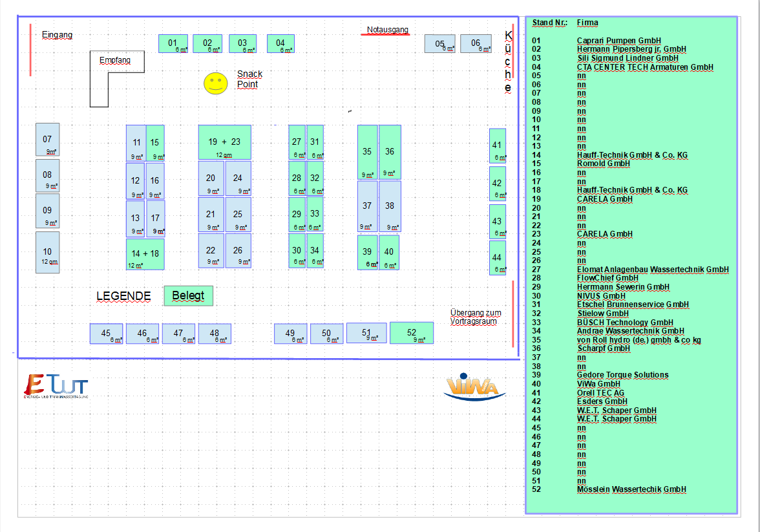Select booth 03 rectangle
The image size is (760, 532).
point(242,44)
